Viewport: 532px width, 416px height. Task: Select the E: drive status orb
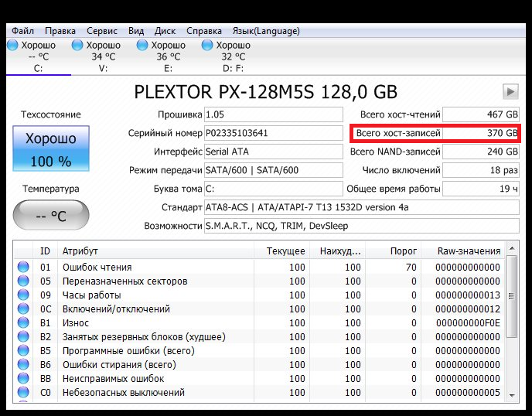pos(142,45)
